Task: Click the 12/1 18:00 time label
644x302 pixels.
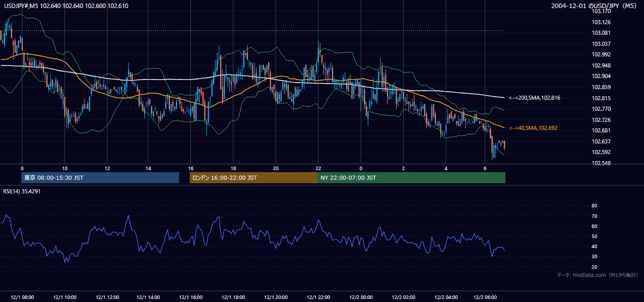Action: point(234,297)
